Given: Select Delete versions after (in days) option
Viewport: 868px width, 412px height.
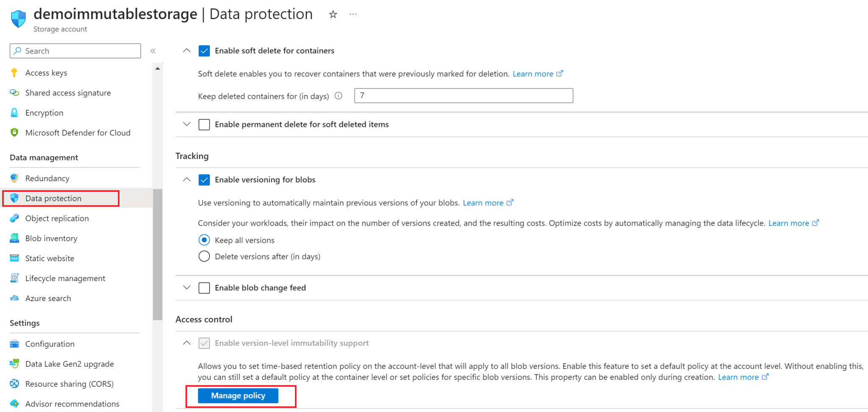Looking at the screenshot, I should (204, 256).
